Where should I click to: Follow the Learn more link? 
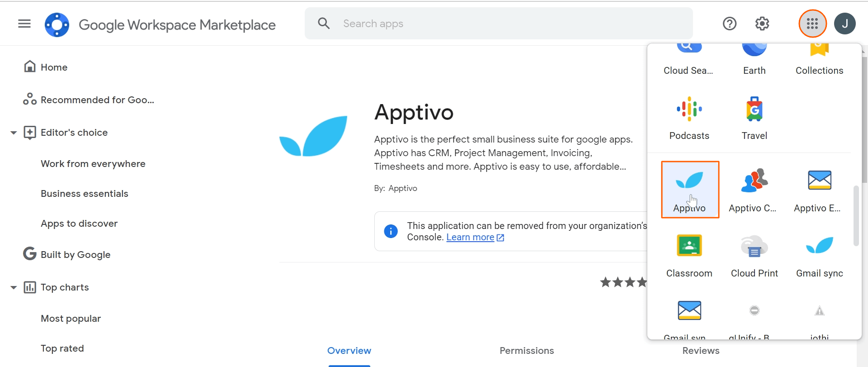click(x=470, y=237)
